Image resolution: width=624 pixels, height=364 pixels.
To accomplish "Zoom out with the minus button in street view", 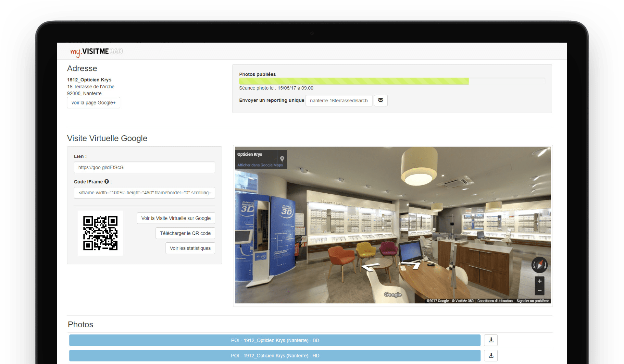I will 540,291.
